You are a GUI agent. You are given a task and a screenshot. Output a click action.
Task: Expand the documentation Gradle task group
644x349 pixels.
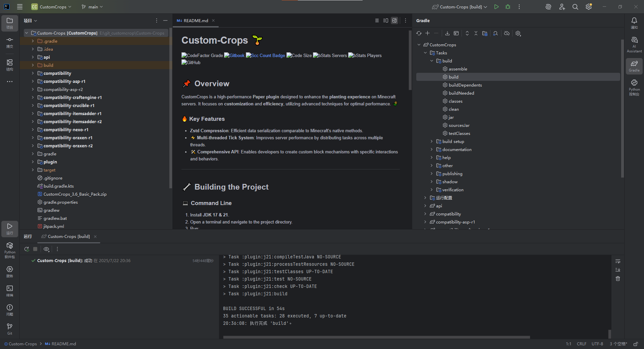click(432, 149)
